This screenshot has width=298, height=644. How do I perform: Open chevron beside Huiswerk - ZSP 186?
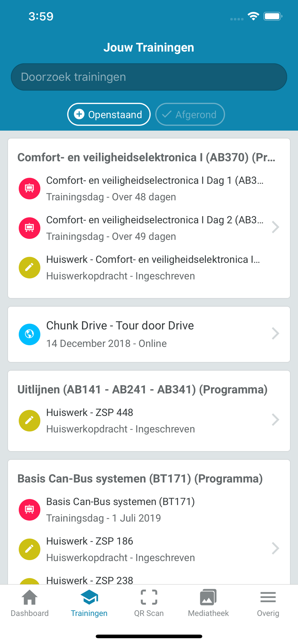tap(275, 548)
